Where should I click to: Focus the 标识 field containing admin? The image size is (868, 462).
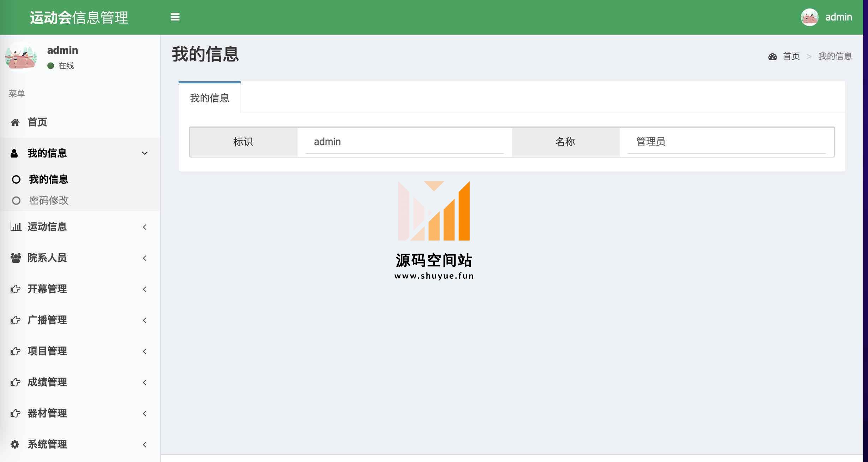tap(405, 142)
